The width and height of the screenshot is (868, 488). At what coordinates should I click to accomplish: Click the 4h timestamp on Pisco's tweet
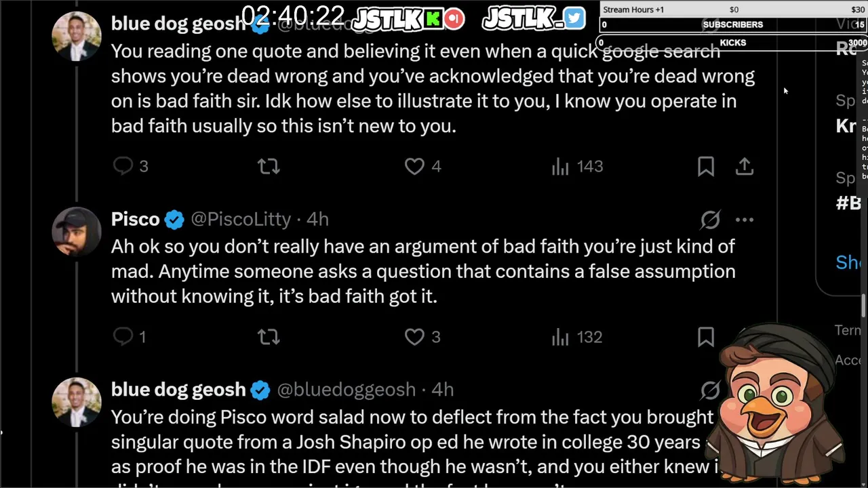pyautogui.click(x=317, y=220)
